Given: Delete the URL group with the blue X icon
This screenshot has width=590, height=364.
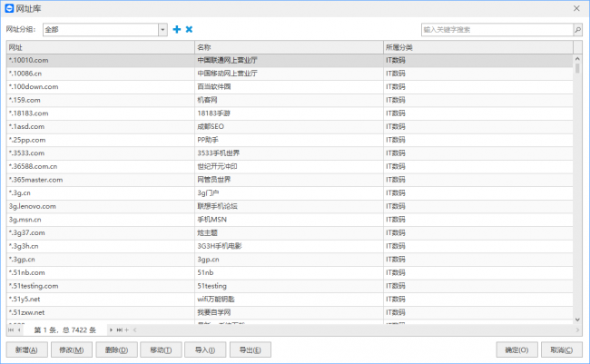Looking at the screenshot, I should coord(189,29).
